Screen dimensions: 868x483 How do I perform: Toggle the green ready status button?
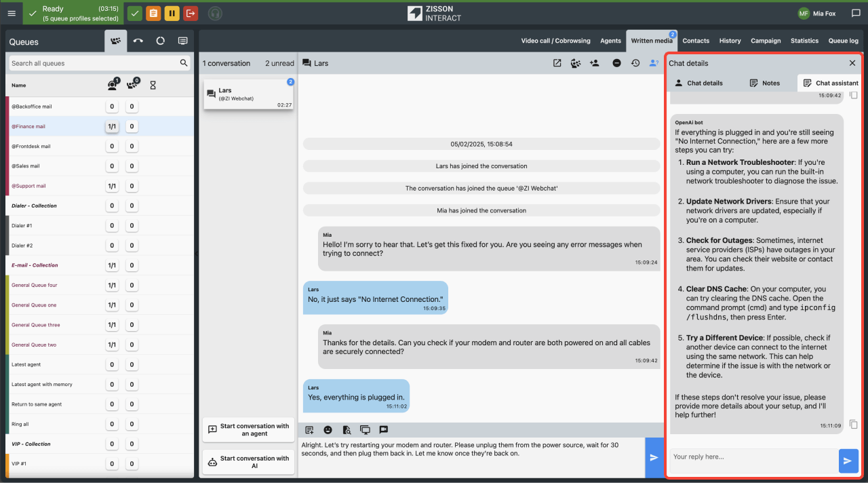pos(135,13)
